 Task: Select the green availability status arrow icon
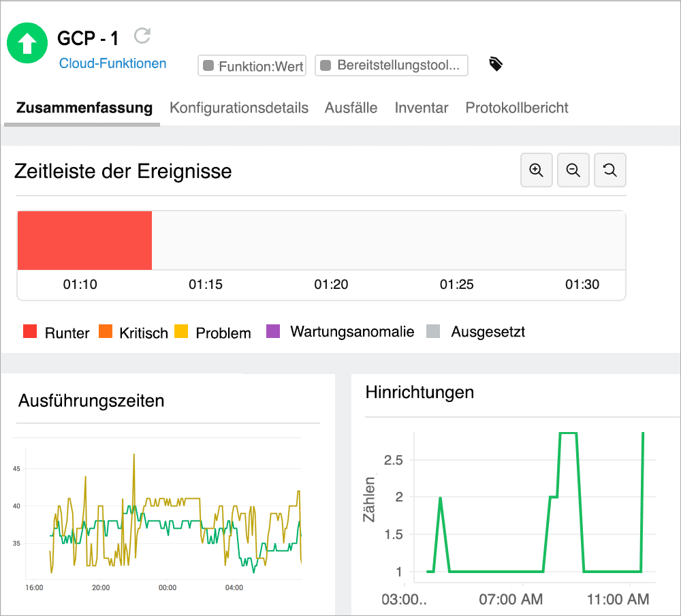27,43
